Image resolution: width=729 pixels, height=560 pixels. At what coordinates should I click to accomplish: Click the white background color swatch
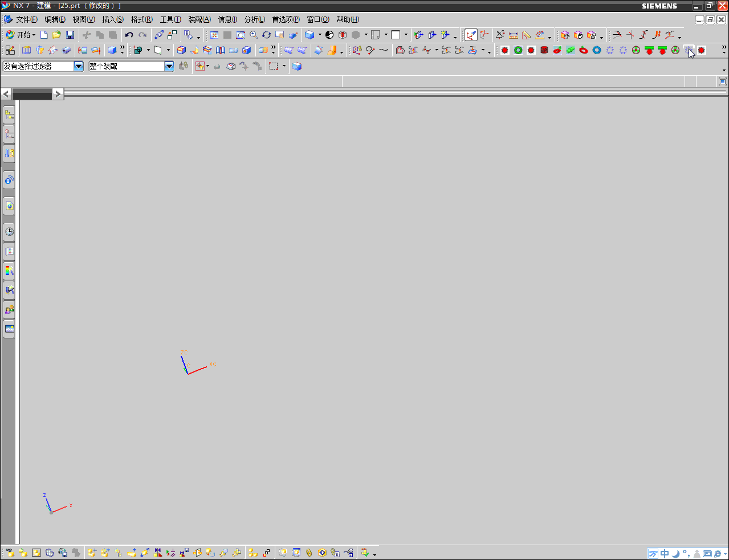point(396,35)
